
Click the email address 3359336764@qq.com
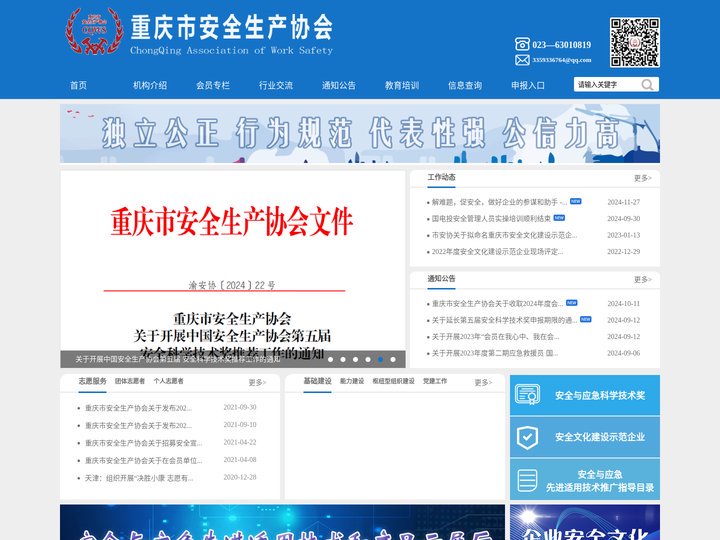coord(562,60)
